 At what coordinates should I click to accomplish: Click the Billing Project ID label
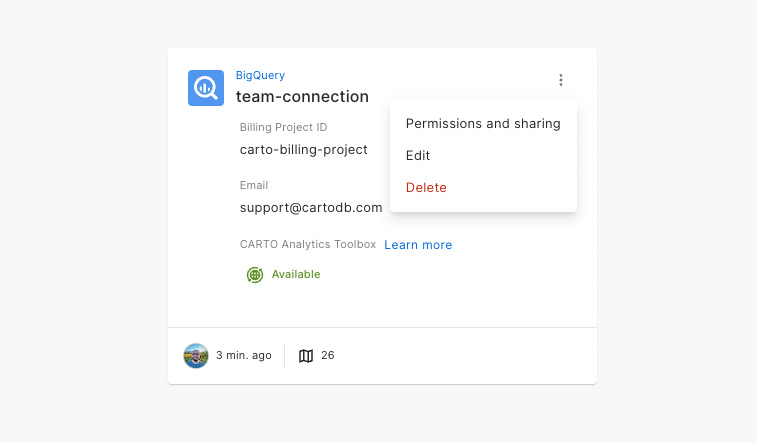(283, 127)
